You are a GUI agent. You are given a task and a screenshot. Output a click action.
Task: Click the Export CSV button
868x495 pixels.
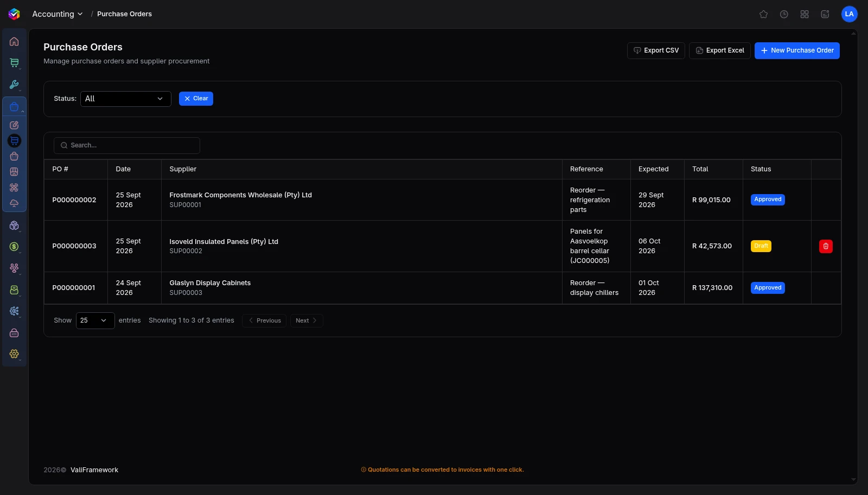tap(656, 50)
